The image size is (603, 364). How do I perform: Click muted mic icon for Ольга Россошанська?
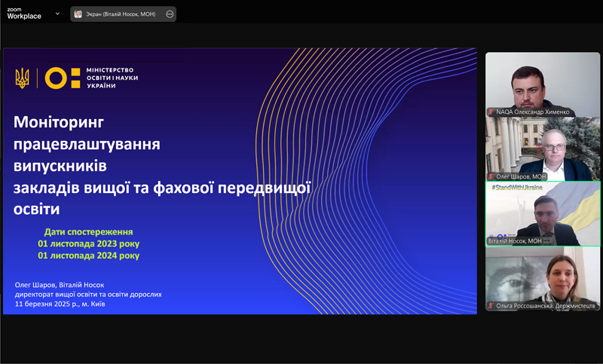(x=491, y=306)
